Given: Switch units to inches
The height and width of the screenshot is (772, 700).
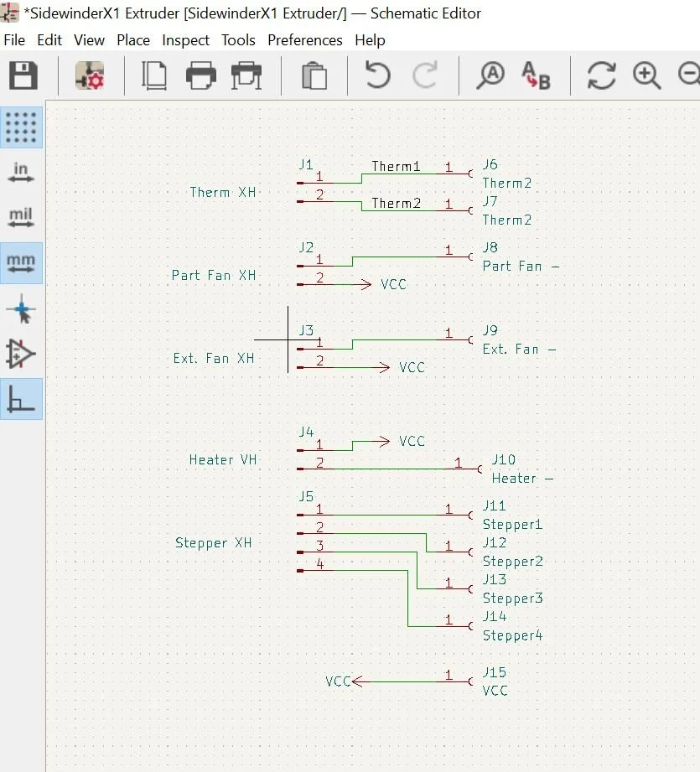Looking at the screenshot, I should (21, 173).
